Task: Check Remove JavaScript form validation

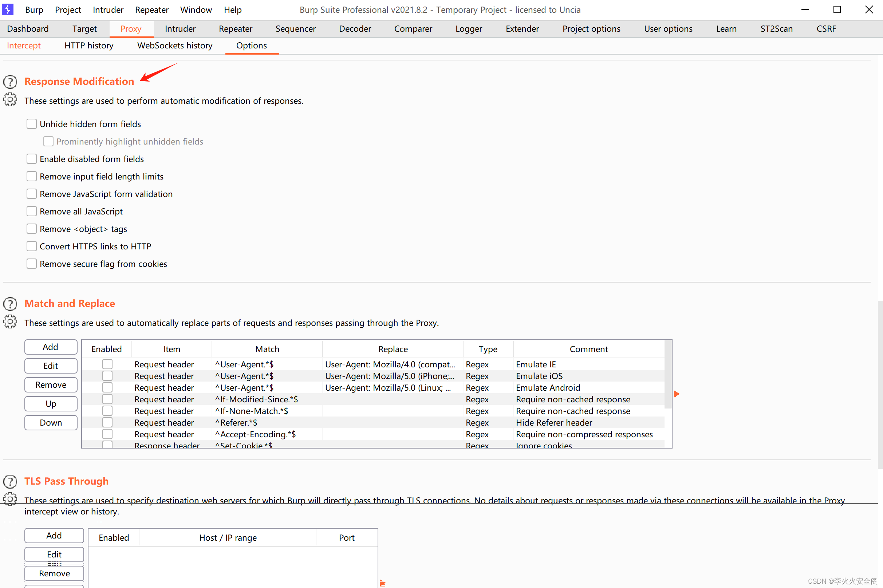Action: pos(31,194)
